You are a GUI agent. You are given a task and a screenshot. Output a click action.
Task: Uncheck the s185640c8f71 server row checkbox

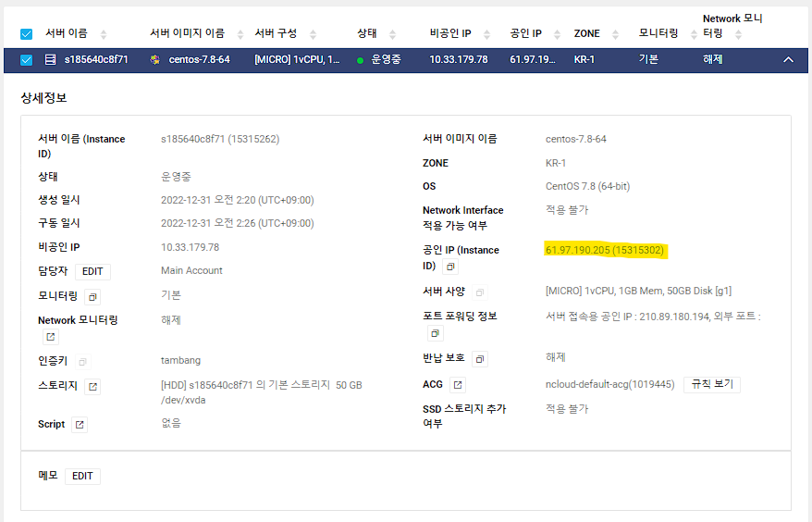coord(26,59)
